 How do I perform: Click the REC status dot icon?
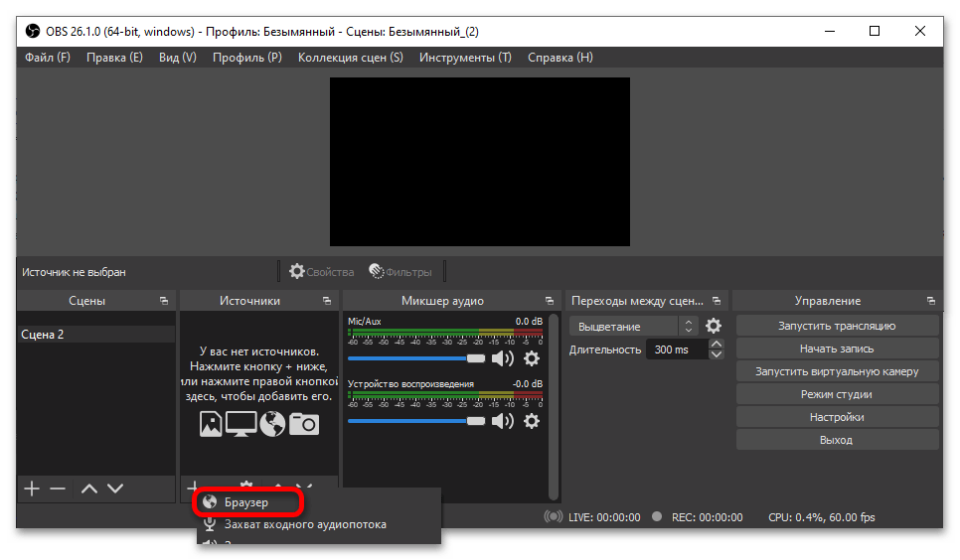click(x=657, y=516)
